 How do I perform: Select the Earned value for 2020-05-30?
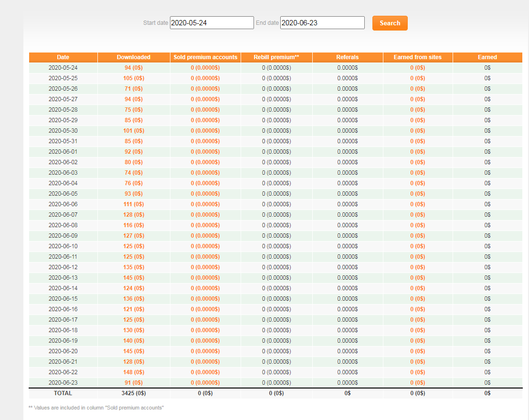click(x=487, y=131)
